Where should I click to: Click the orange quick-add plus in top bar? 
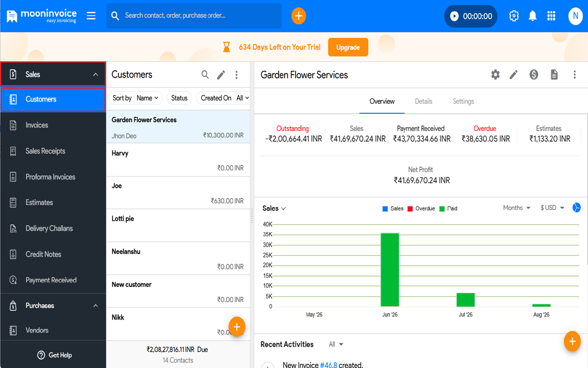coord(298,16)
